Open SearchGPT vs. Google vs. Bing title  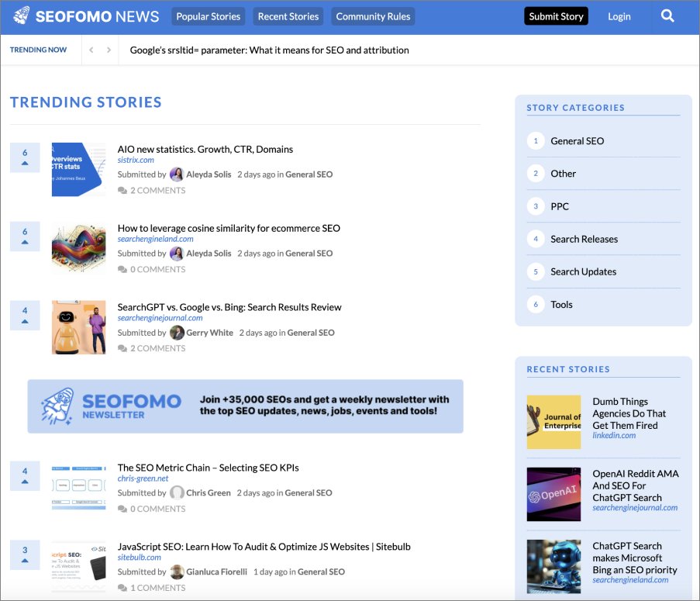pyautogui.click(x=229, y=307)
